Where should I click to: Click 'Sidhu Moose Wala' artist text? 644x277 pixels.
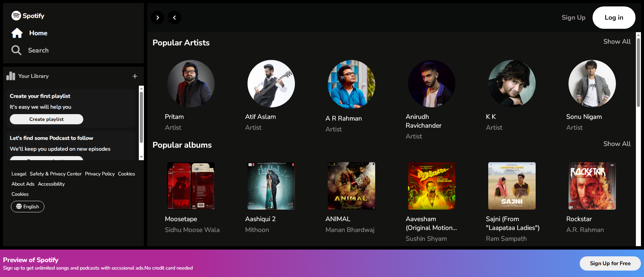192,230
